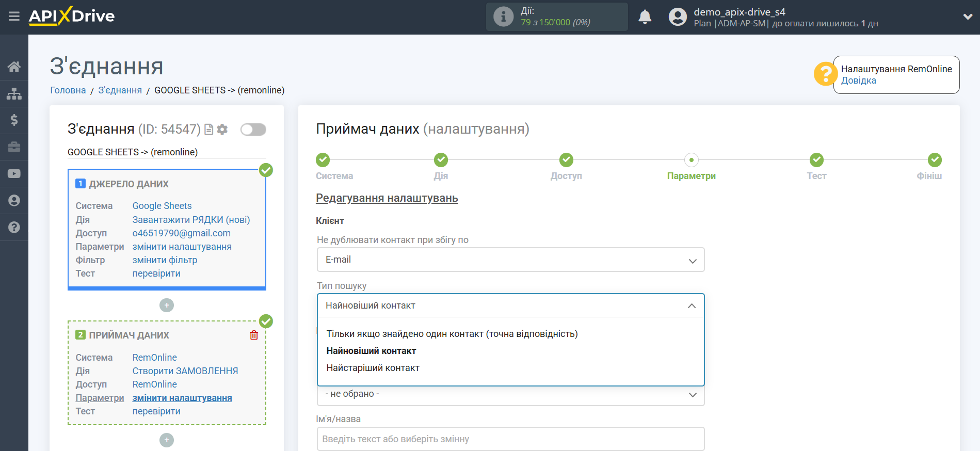This screenshot has width=980, height=451.
Task: Go to the Система step checkmark
Action: tap(323, 160)
